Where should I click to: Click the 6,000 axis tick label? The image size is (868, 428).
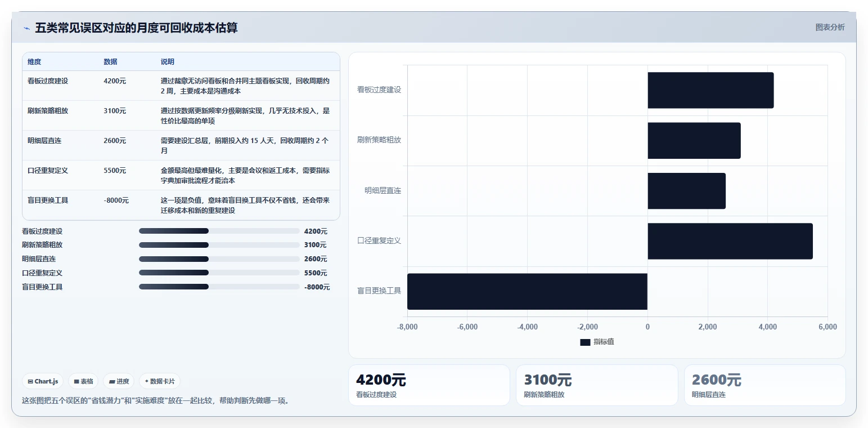coord(827,327)
